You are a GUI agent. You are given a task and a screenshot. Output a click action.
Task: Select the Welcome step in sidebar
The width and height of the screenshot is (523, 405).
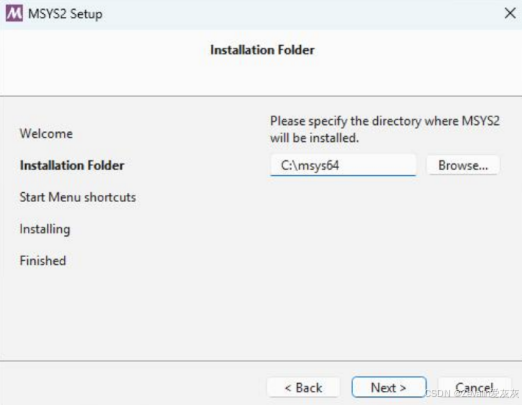click(x=46, y=133)
